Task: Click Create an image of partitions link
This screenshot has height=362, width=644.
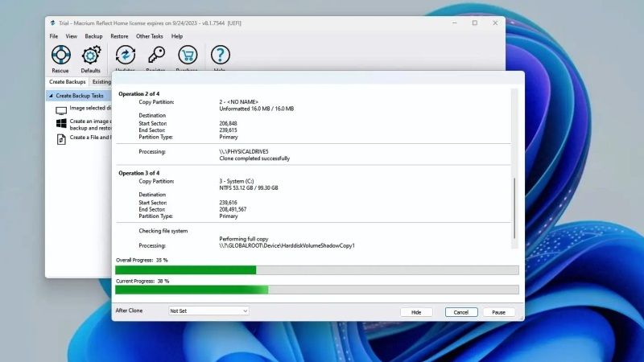Action: 90,125
